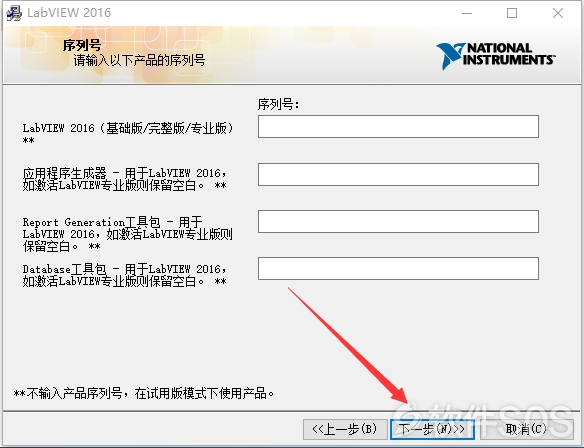
Task: Click the Report Generation工具包 description label
Action: [x=127, y=234]
